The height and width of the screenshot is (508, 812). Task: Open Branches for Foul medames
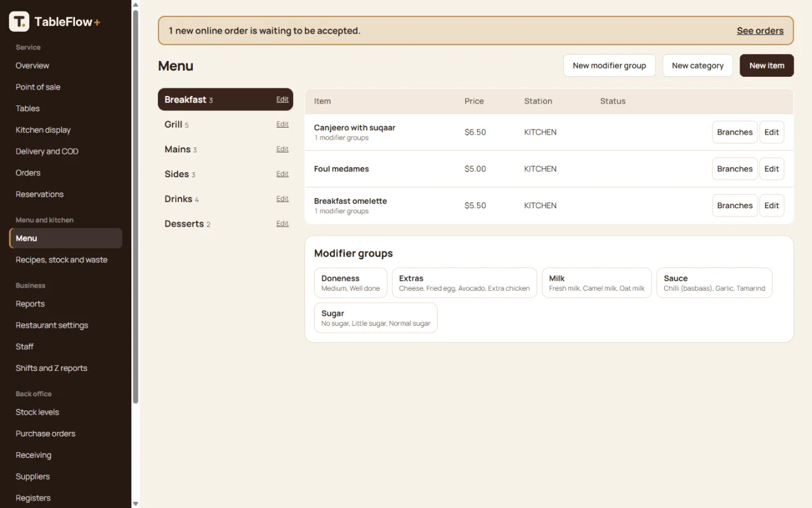coord(735,169)
